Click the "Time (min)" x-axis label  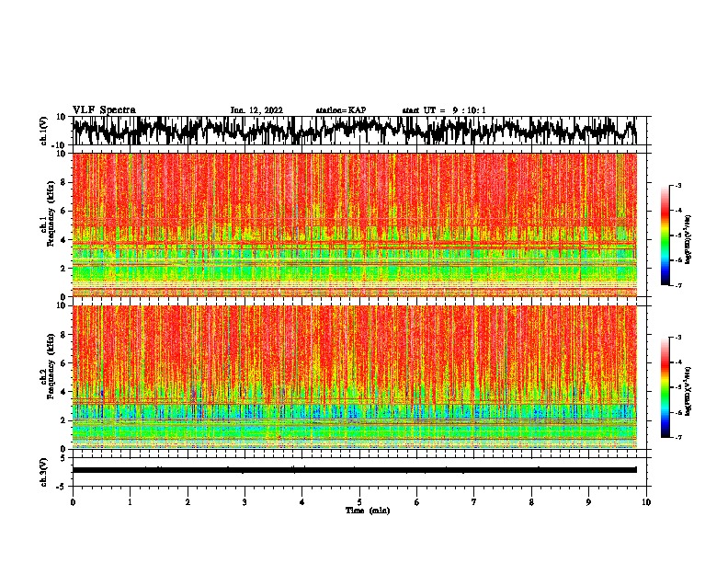368,511
